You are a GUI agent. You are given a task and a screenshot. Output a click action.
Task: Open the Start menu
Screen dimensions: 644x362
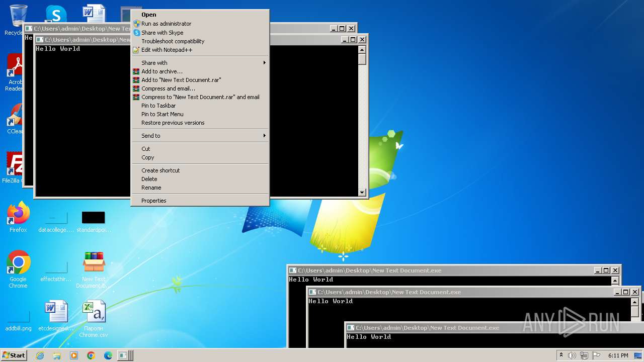14,355
